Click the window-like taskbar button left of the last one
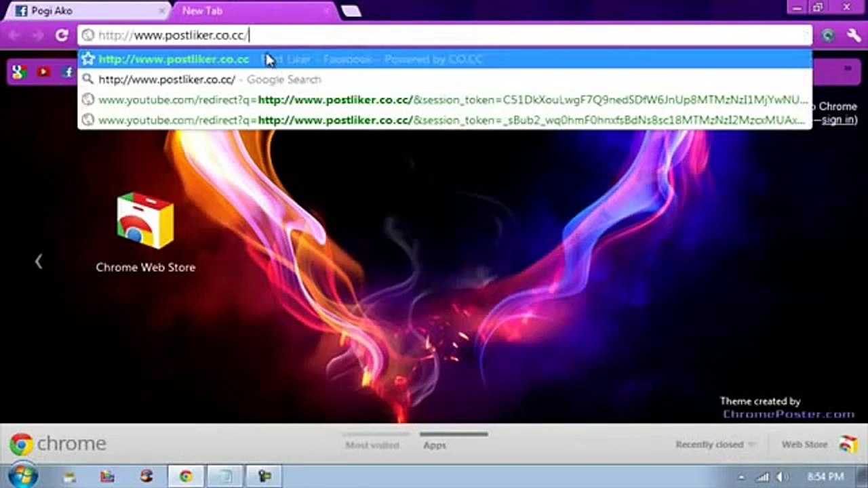Image resolution: width=868 pixels, height=488 pixels. pyautogui.click(x=224, y=476)
